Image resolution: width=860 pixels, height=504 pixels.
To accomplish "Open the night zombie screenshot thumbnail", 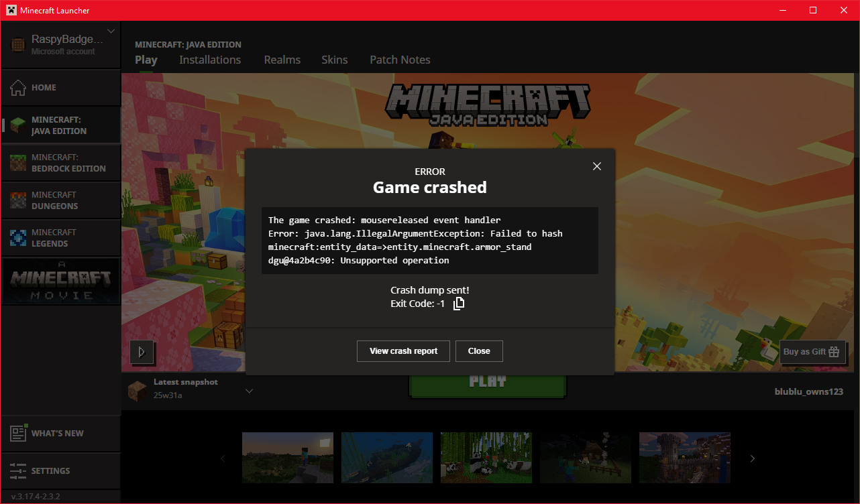I will coord(584,458).
